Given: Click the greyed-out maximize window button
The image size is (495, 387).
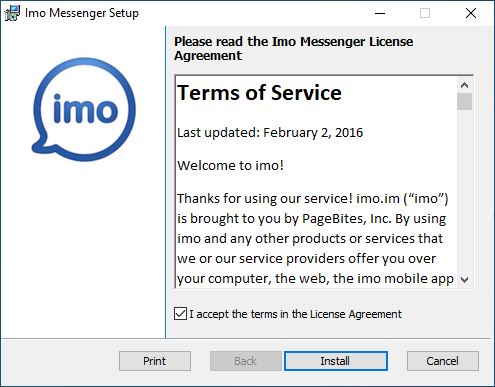Looking at the screenshot, I should [x=425, y=13].
